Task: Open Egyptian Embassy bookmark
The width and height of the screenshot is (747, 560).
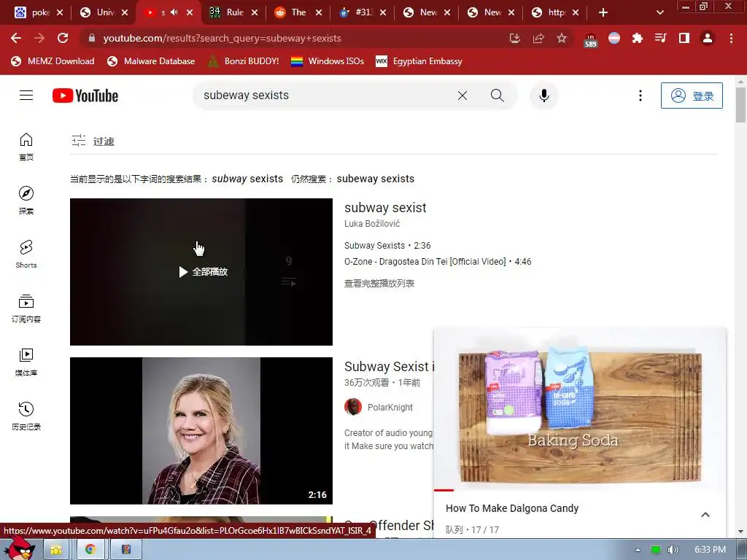Action: 419,61
